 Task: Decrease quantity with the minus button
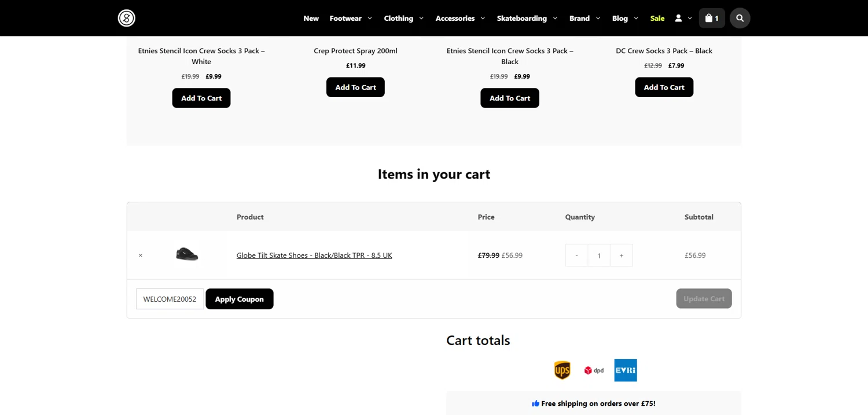[576, 255]
